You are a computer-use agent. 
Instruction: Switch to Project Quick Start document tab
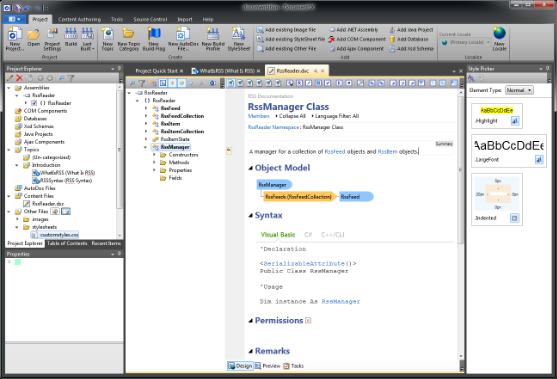tap(156, 71)
